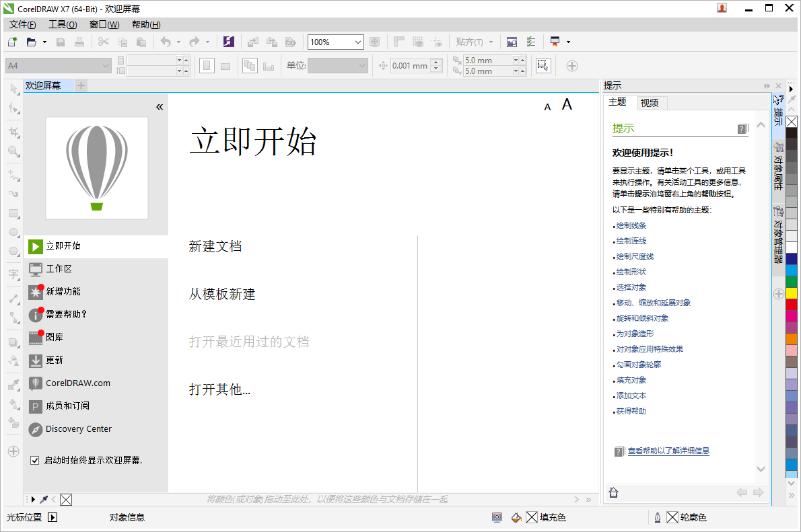The width and height of the screenshot is (801, 532).
Task: Click the Welcome Screen icon right of 贴齐
Action: click(512, 42)
